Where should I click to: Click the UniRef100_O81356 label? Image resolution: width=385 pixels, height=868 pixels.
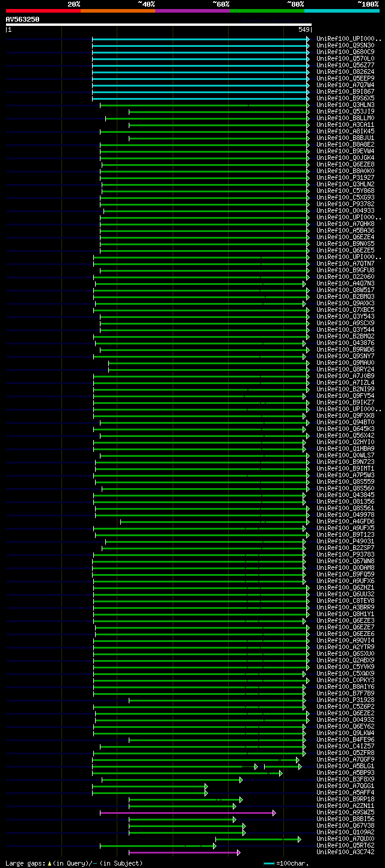coord(345,501)
